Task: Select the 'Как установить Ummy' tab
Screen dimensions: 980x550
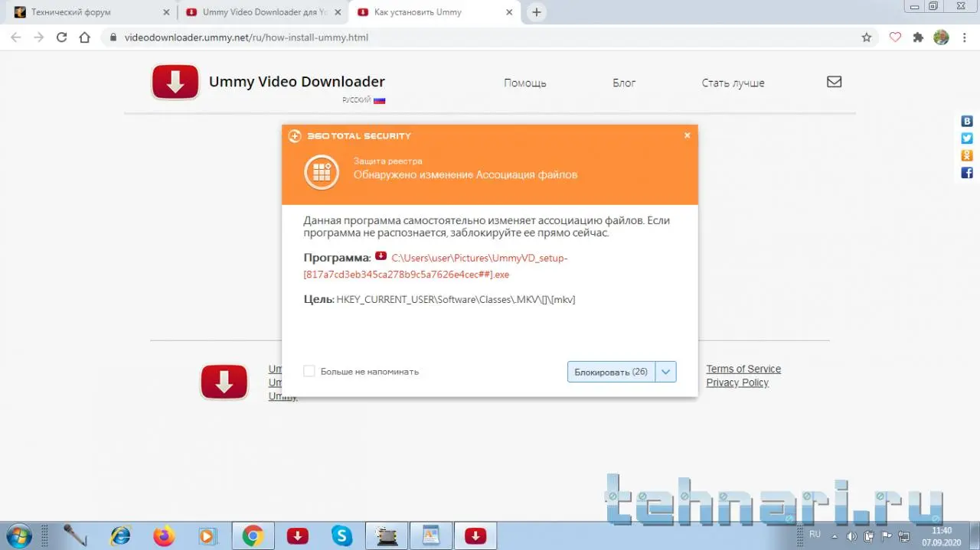Action: (435, 12)
